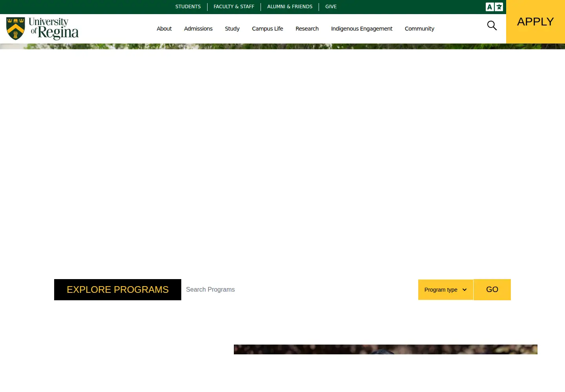The height and width of the screenshot is (392, 565).
Task: Focus the Search Programs input field
Action: click(x=300, y=290)
